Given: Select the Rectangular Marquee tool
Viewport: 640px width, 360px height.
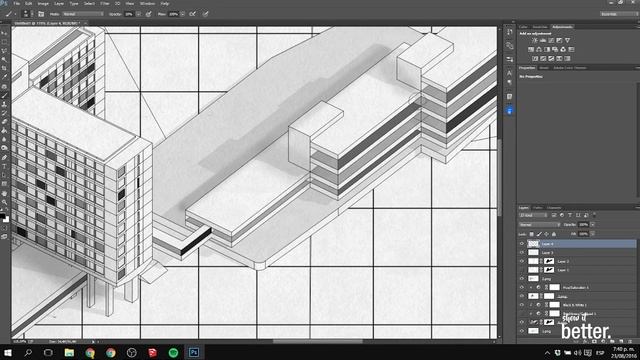Looking at the screenshot, I should pyautogui.click(x=4, y=42).
